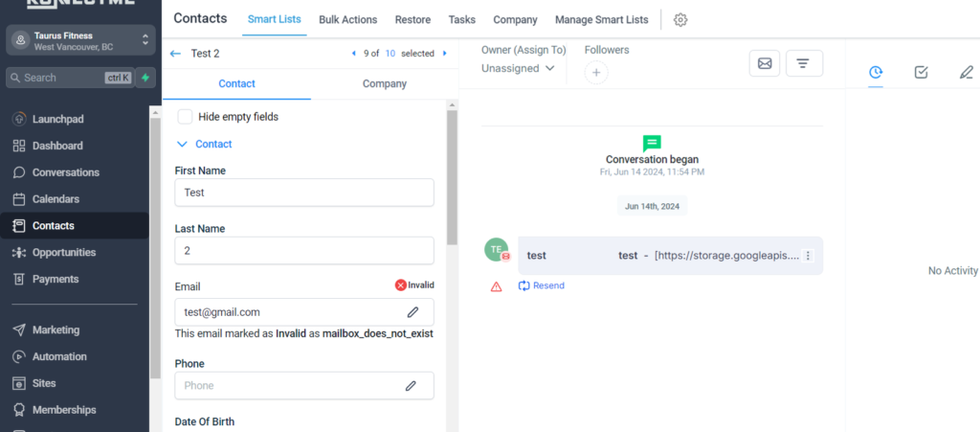Screen dimensions: 980x432
Task: Open the Tasks checkmark icon tab
Action: tap(921, 72)
